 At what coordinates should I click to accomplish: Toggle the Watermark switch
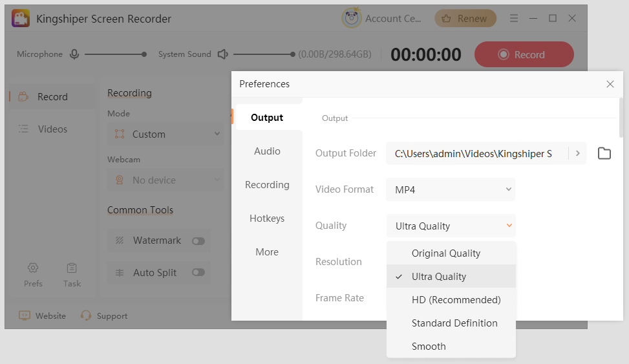[x=198, y=241]
